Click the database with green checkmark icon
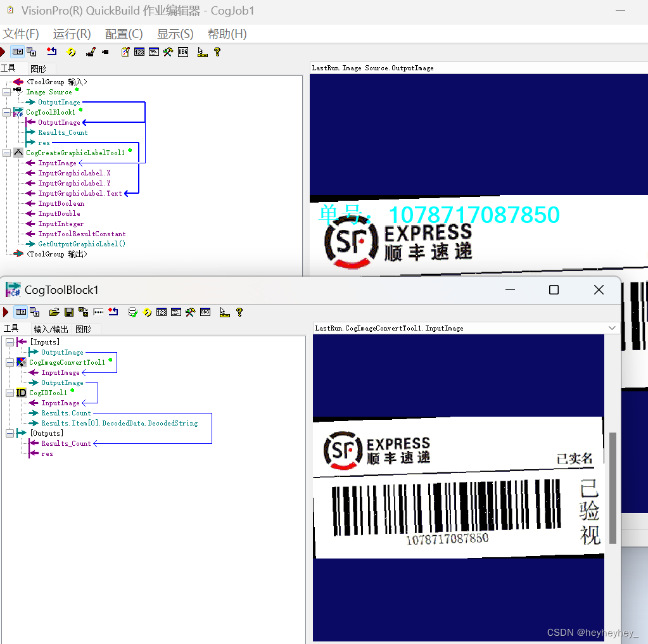The width and height of the screenshot is (648, 644). tap(132, 312)
